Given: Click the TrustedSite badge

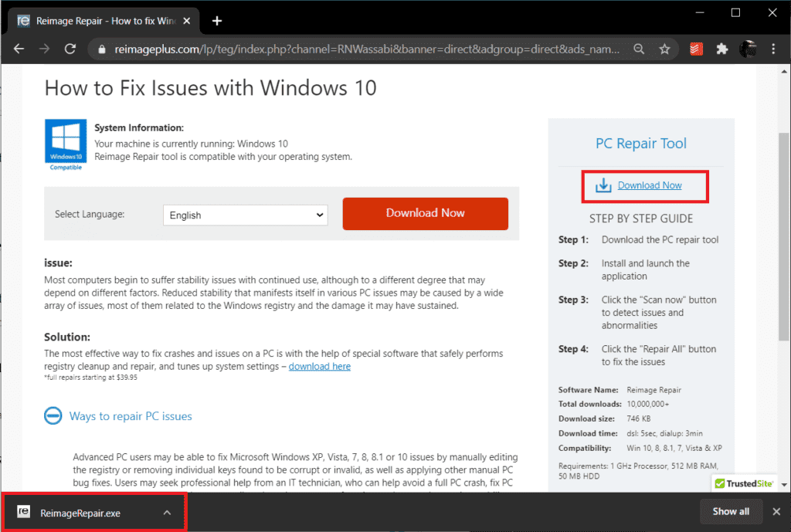Looking at the screenshot, I should coord(744,483).
